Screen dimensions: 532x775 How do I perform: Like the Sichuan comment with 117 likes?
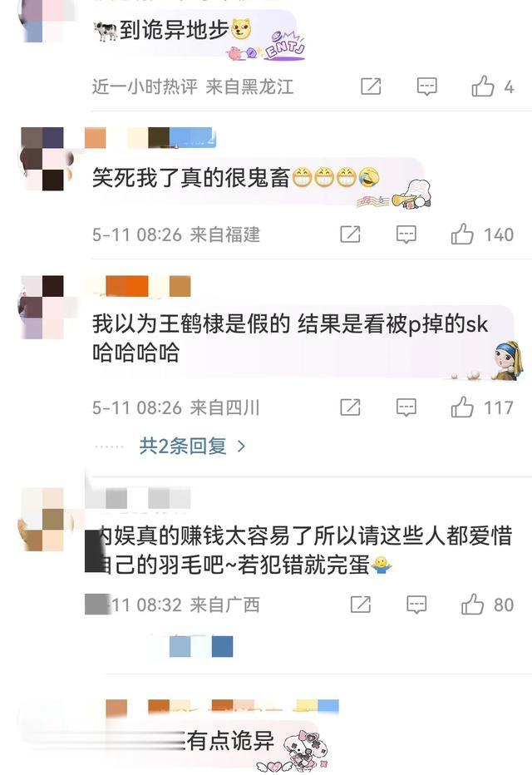tap(462, 407)
